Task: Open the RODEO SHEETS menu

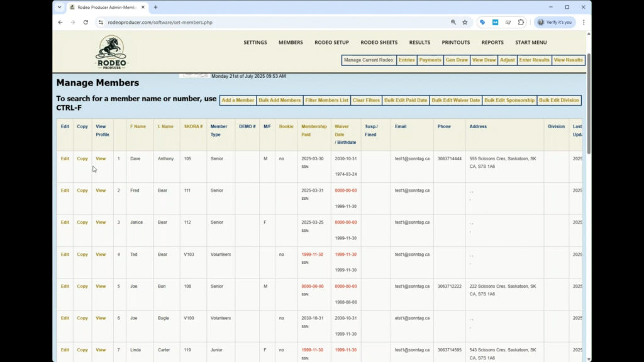Action: [x=379, y=43]
